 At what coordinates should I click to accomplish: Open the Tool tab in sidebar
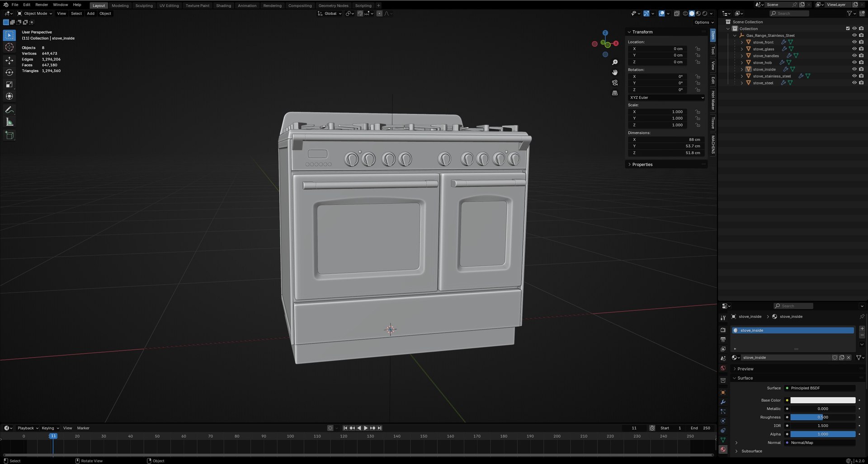point(713,50)
